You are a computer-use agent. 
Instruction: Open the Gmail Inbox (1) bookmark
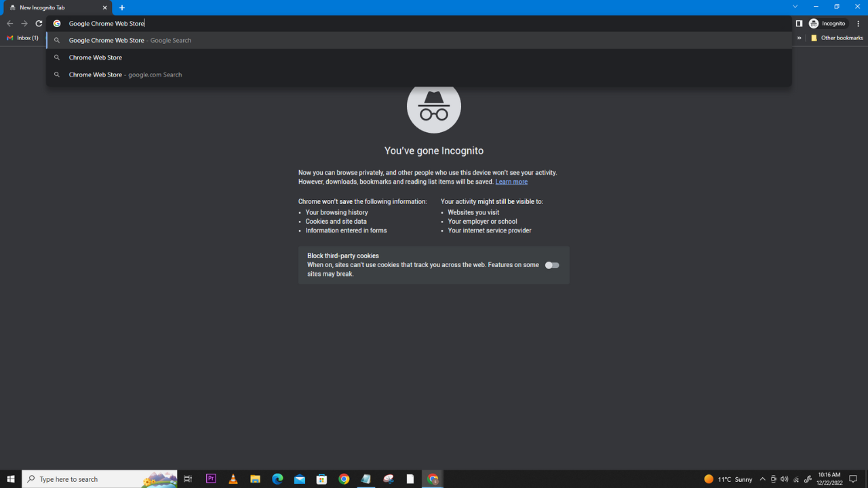point(22,38)
